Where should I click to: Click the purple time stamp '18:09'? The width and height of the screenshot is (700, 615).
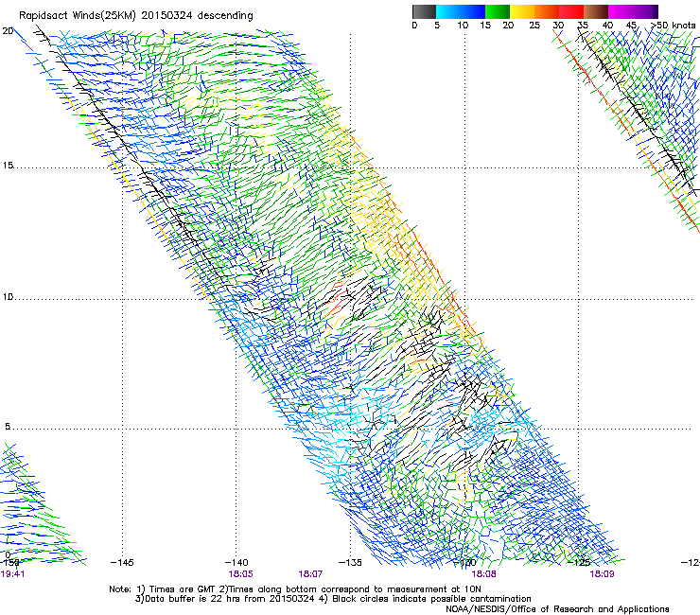[602, 574]
